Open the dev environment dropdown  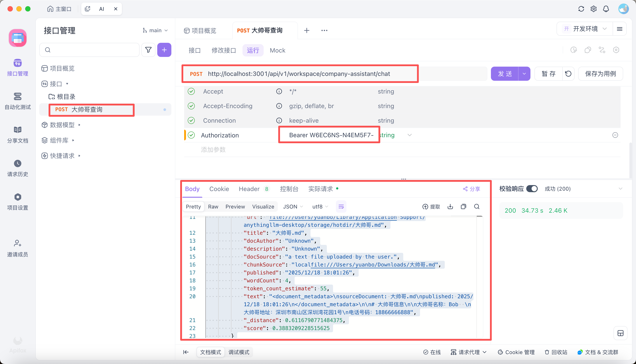point(585,29)
